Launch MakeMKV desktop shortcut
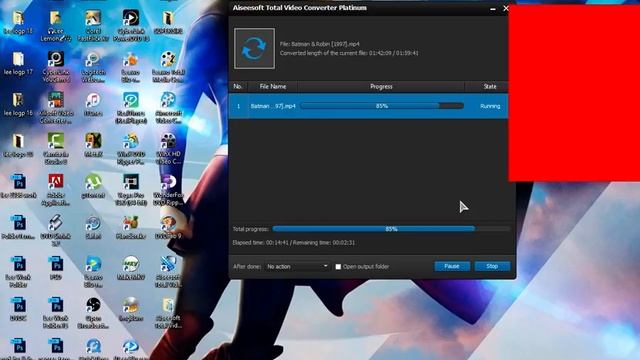The width and height of the screenshot is (640, 360). pos(131,269)
